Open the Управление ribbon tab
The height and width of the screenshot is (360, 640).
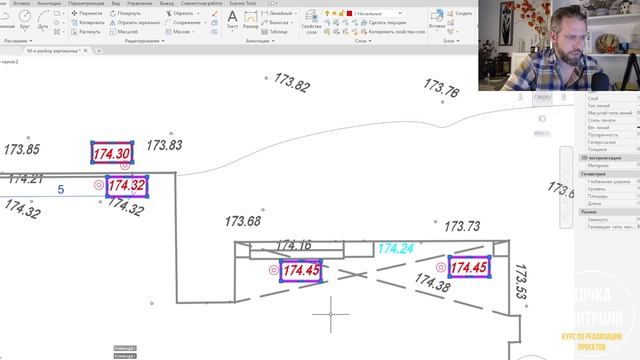140,3
